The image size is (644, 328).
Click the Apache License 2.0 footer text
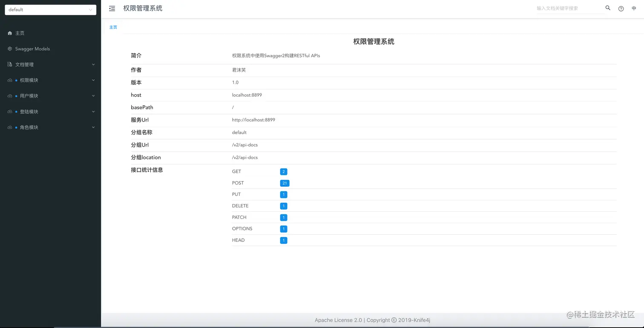(x=338, y=320)
